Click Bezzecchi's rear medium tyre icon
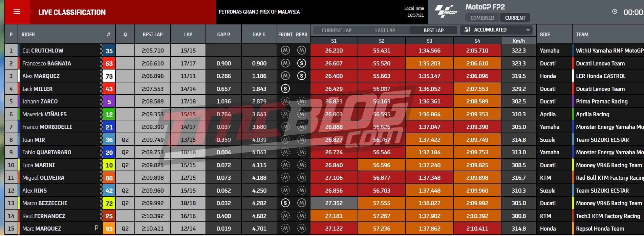The width and height of the screenshot is (644, 236). pos(301,203)
